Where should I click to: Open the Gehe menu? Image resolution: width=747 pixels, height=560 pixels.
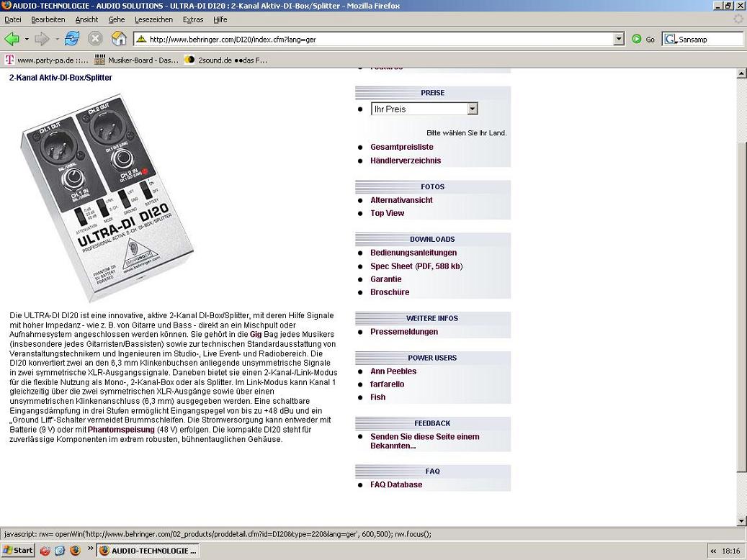tap(116, 19)
